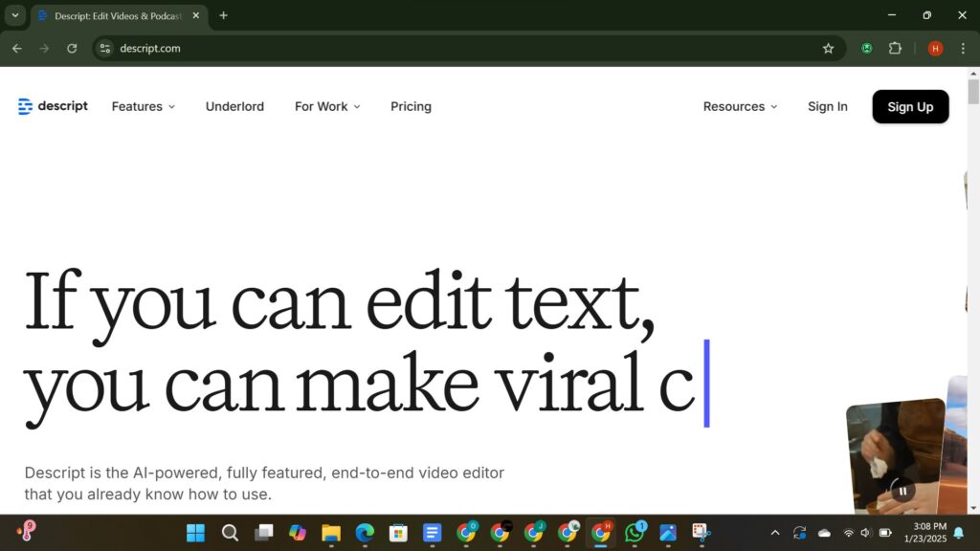Open the Chrome profile H avatar

(935, 48)
